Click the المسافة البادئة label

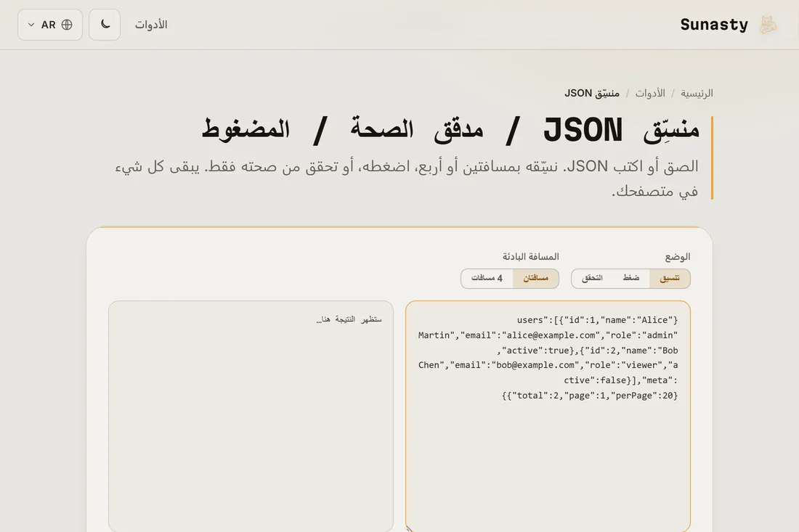pyautogui.click(x=530, y=257)
